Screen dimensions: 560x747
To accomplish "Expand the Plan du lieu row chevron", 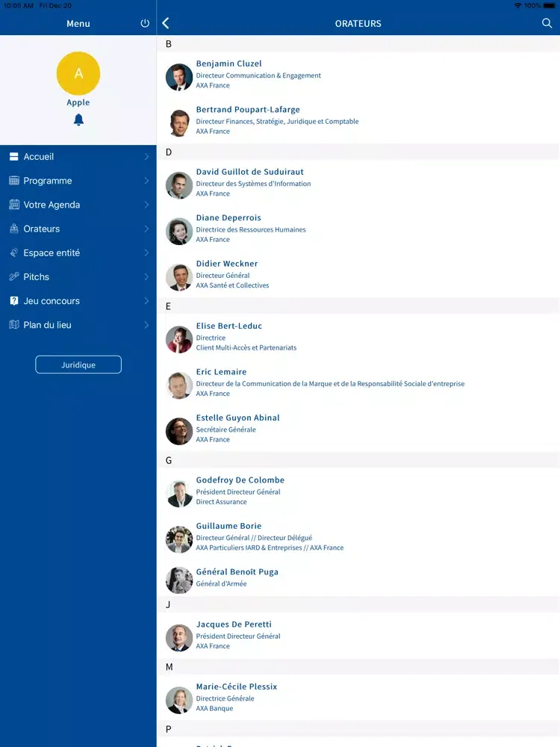I will tap(146, 324).
